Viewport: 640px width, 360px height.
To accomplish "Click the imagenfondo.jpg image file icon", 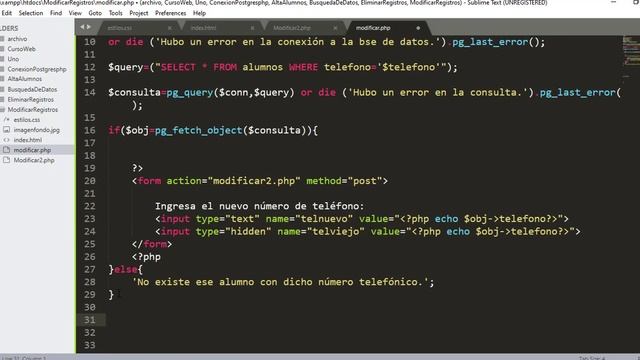I will click(6, 130).
